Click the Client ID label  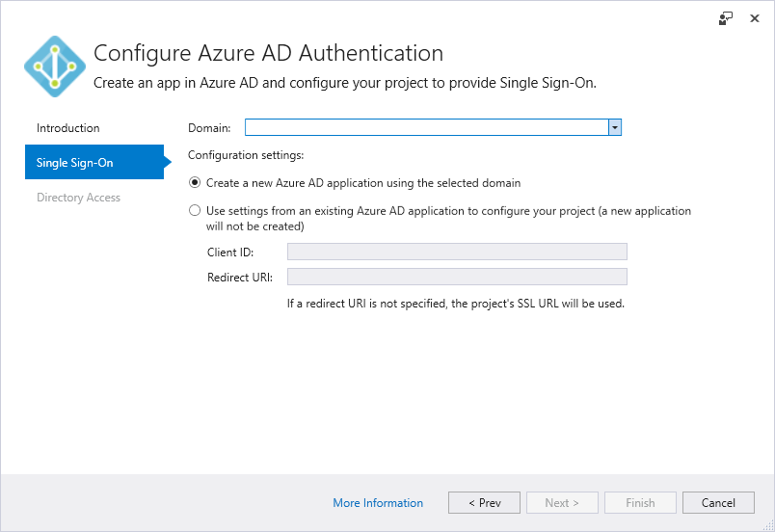click(230, 252)
